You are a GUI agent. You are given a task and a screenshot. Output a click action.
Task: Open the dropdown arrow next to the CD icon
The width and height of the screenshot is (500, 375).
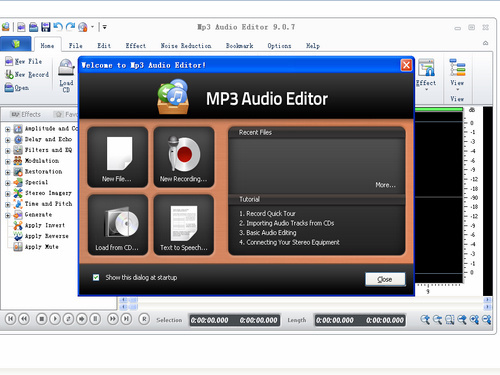click(92, 27)
